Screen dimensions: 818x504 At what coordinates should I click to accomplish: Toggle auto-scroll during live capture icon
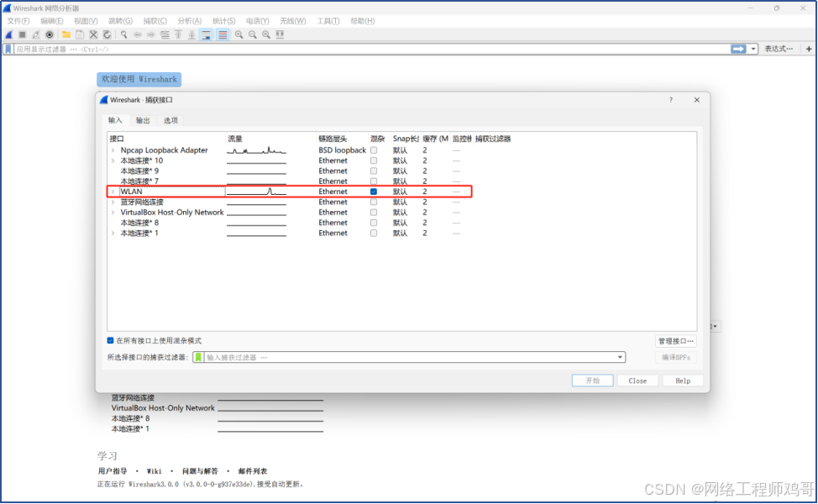[x=206, y=35]
